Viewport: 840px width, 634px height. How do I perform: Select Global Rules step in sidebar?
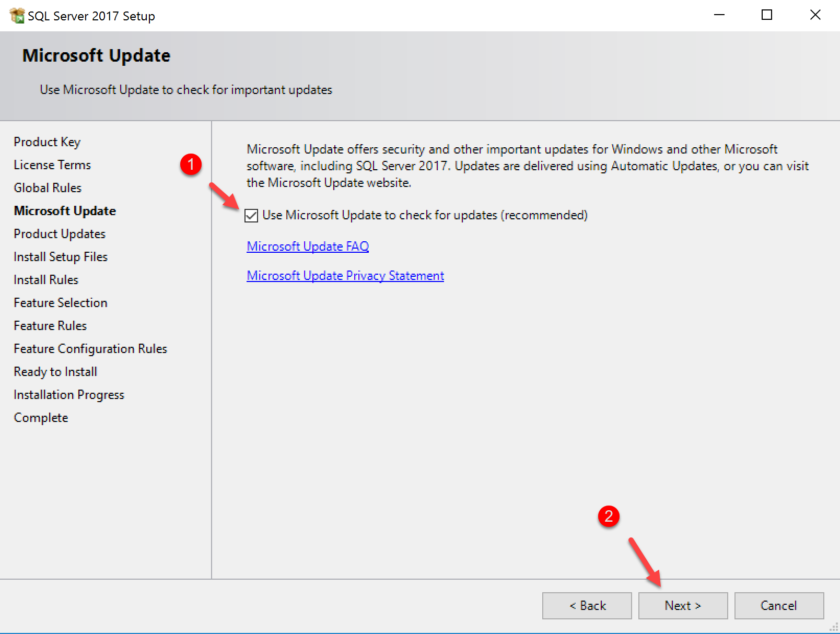pos(48,188)
